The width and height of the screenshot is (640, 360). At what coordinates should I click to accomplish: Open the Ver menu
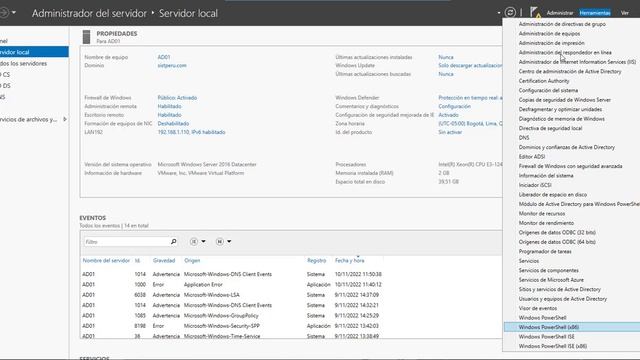point(624,13)
